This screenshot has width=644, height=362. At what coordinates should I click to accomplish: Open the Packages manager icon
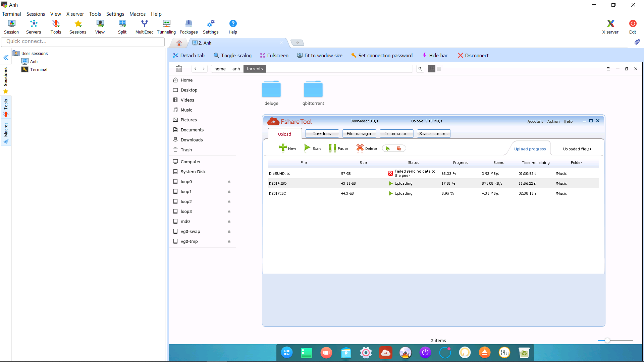click(x=189, y=27)
